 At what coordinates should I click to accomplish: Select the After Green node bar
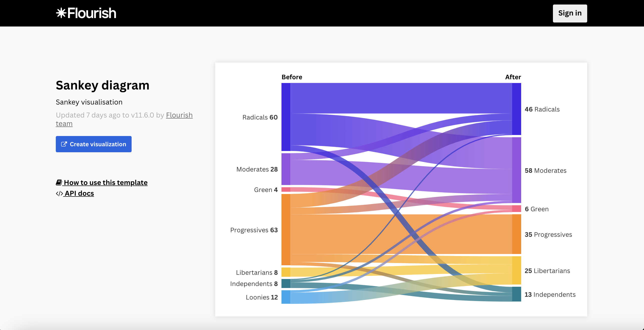[516, 208]
